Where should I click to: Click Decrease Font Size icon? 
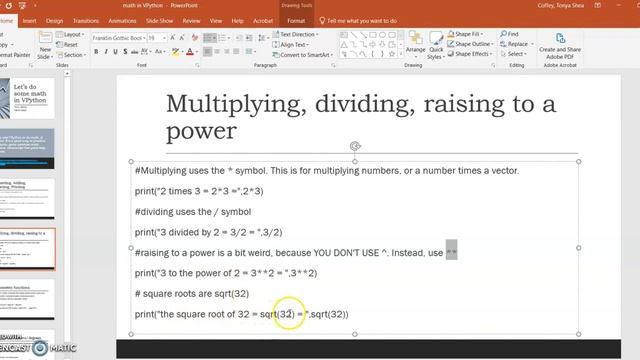pos(181,38)
